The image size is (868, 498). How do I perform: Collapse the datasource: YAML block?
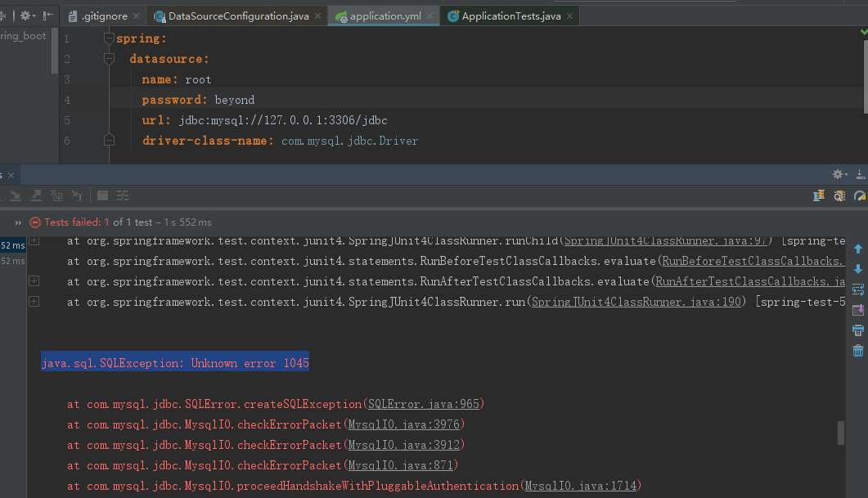click(x=109, y=59)
